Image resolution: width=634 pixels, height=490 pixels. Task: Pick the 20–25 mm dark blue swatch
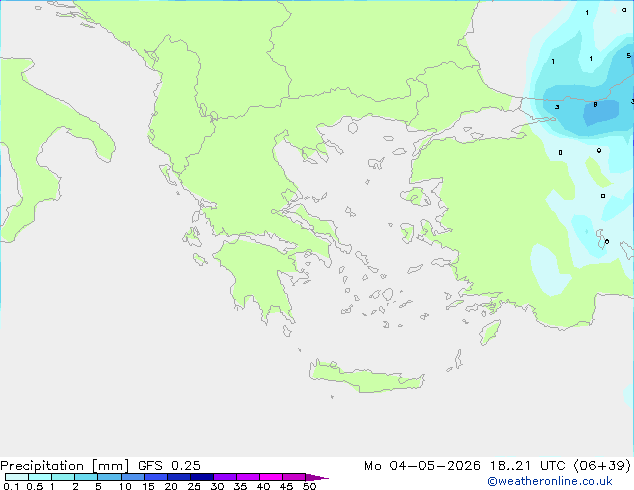tap(179, 477)
